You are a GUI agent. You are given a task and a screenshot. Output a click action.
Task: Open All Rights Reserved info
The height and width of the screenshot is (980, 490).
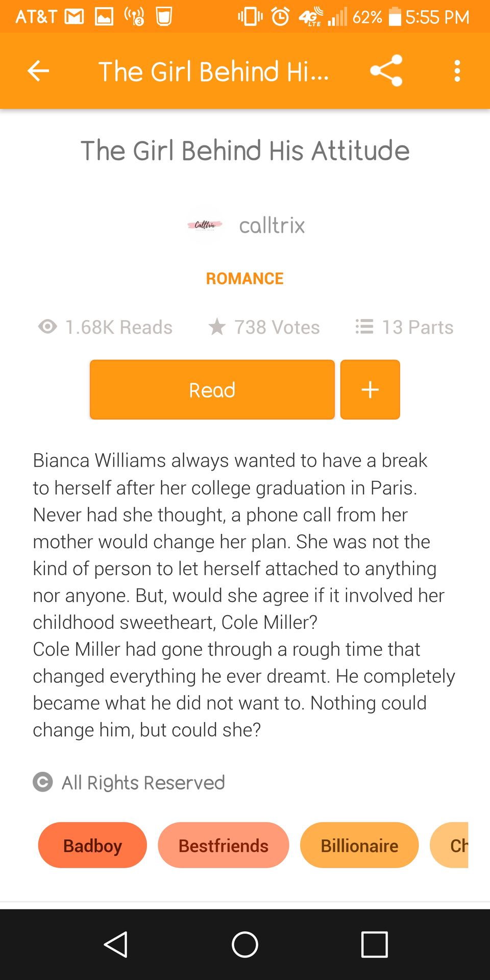point(143,782)
